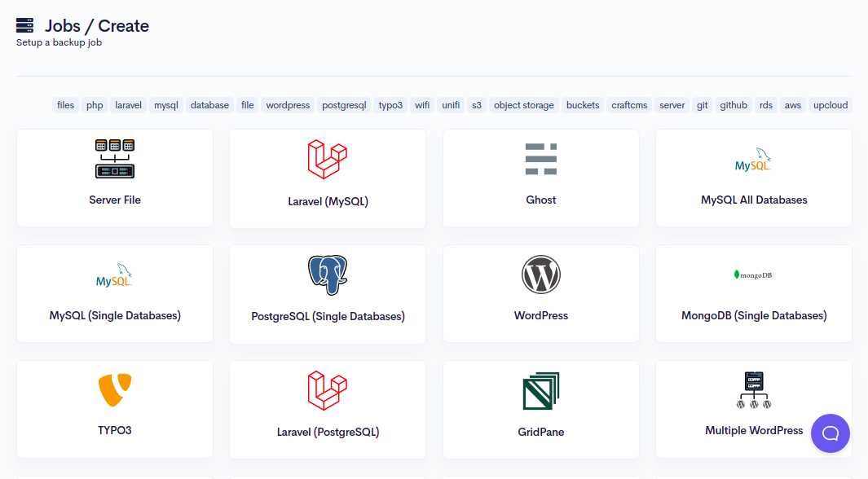Filter by the craftcms tag
Image resolution: width=868 pixels, height=479 pixels.
pyautogui.click(x=629, y=105)
